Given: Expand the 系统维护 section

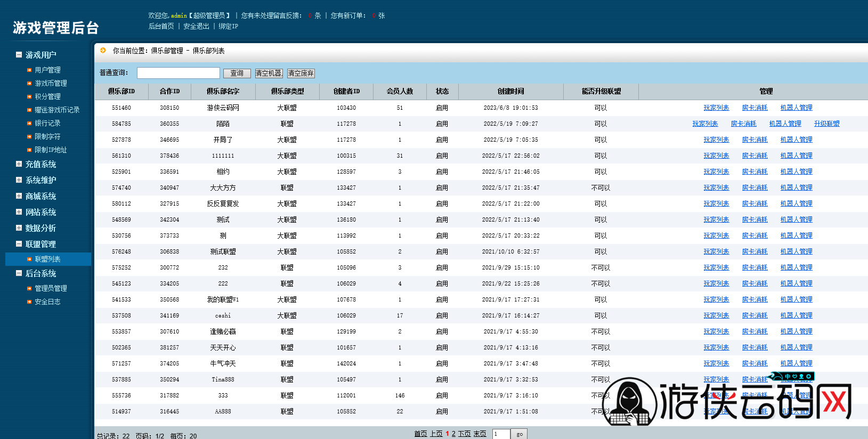Looking at the screenshot, I should (19, 180).
